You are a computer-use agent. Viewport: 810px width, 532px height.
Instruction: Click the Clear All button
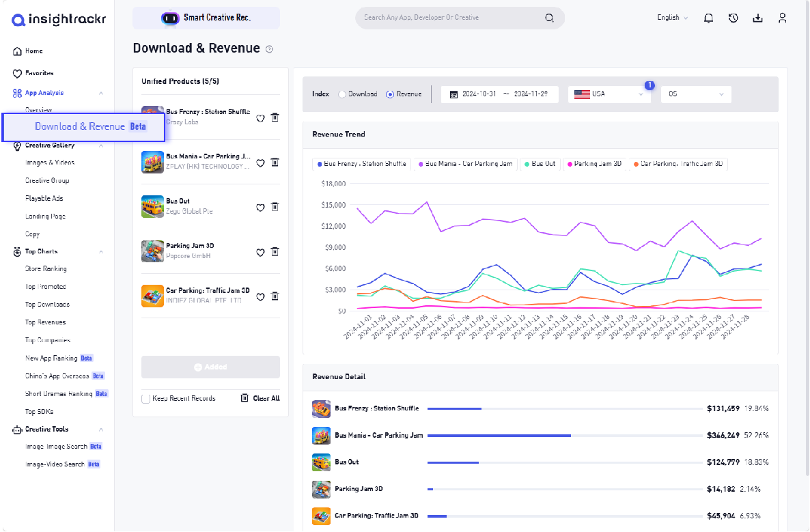260,398
